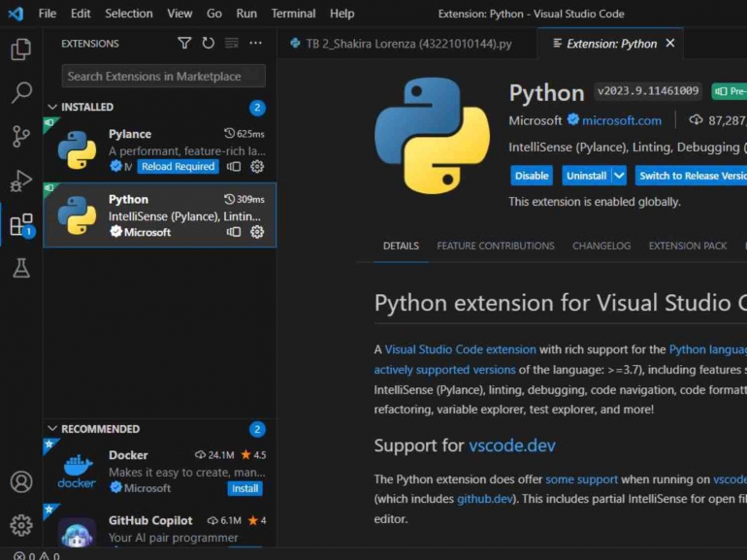Open the Help menu
Screen dimensions: 747x560
pyautogui.click(x=342, y=14)
